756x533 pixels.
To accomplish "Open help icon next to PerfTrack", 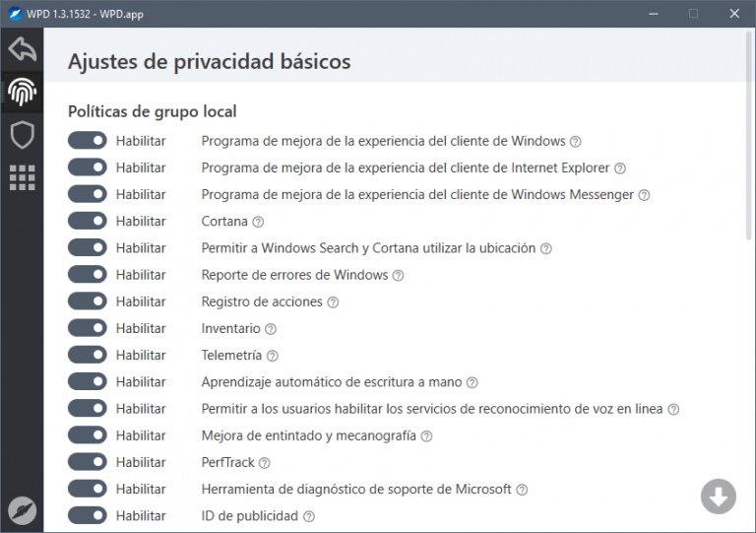I will 264,462.
